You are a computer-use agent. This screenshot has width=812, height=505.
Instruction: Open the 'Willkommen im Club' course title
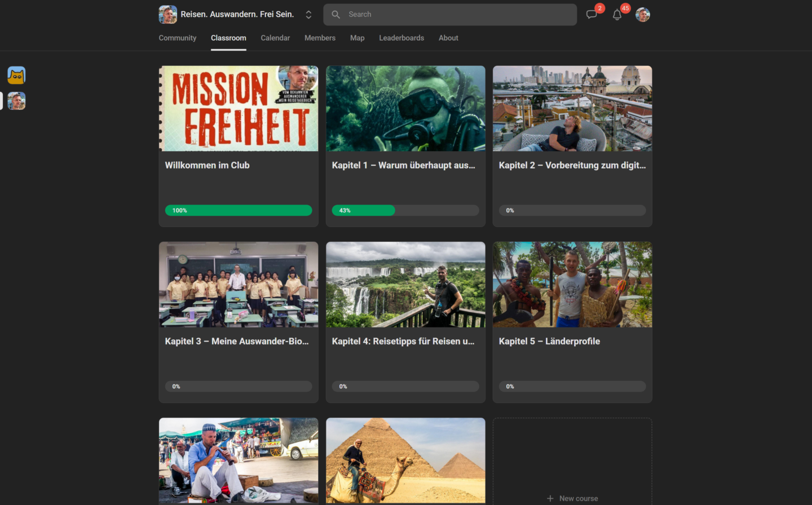click(x=207, y=165)
